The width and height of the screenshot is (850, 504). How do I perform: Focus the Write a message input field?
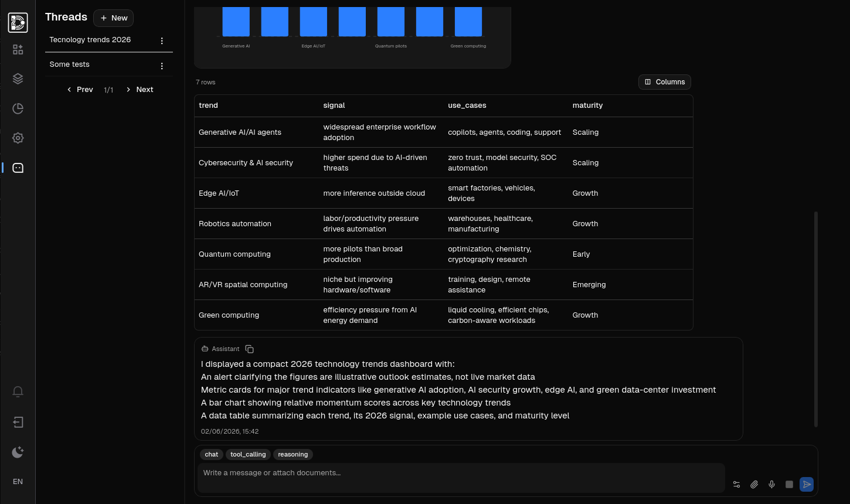click(461, 478)
